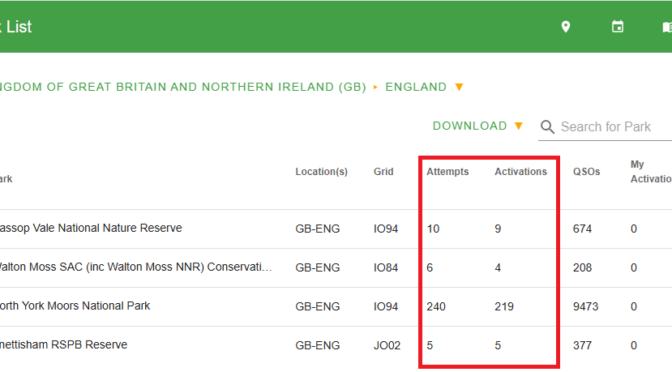Sort by Grid column header

tap(383, 171)
